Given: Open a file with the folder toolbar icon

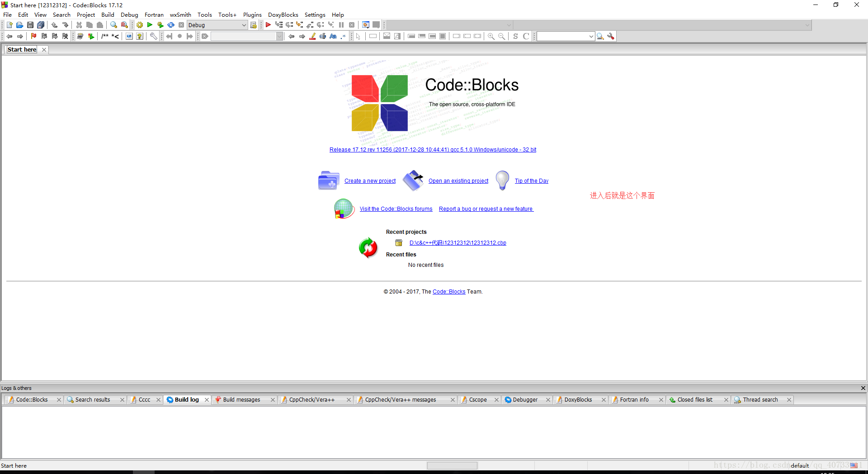Looking at the screenshot, I should coord(19,25).
